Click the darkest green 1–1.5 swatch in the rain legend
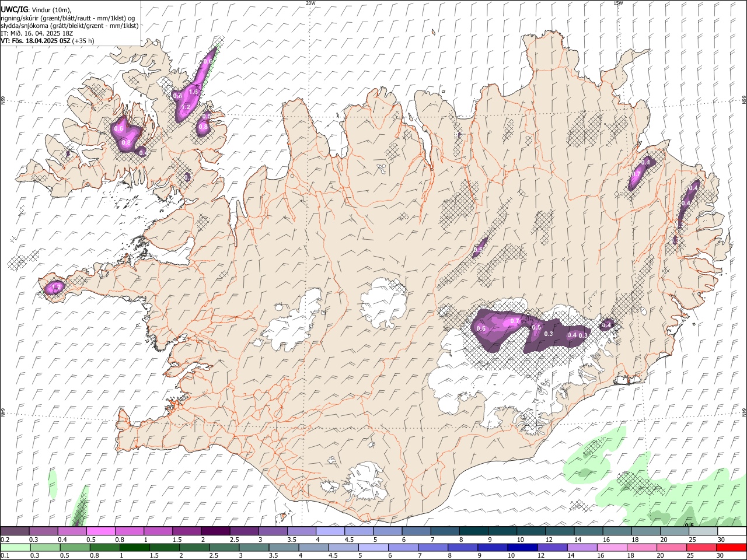747x560 pixels. click(x=134, y=548)
